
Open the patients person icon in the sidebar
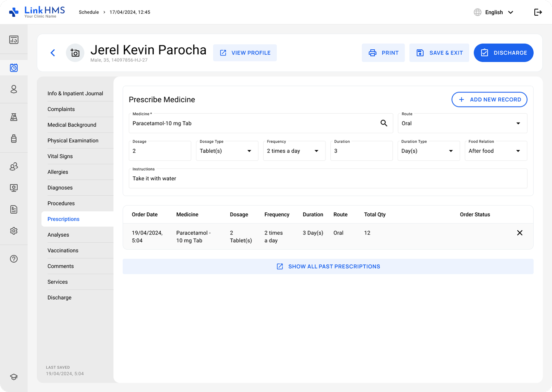pyautogui.click(x=14, y=89)
